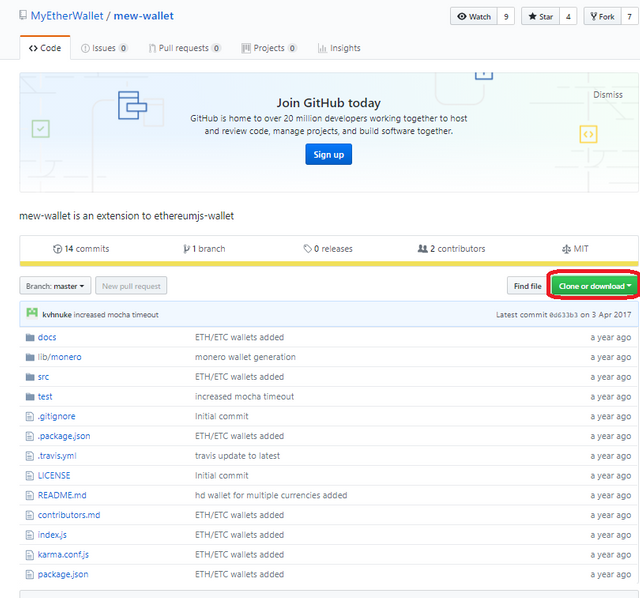The image size is (640, 598).
Task: Open the Issues tab
Action: 104,48
